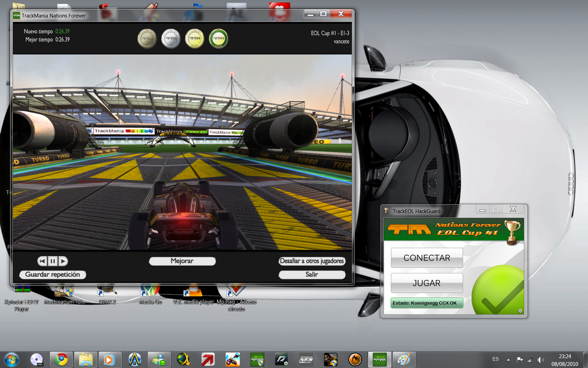
Task: Launch Google Chrome from taskbar
Action: 61,360
